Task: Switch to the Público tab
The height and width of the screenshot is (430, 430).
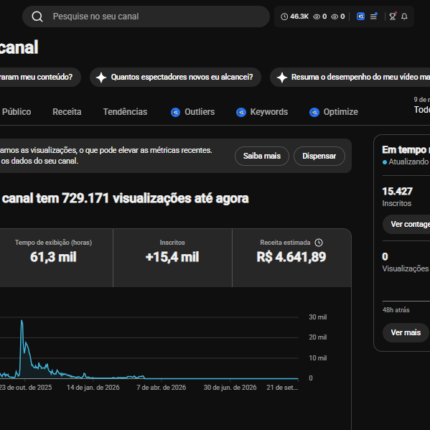Action: (16, 112)
